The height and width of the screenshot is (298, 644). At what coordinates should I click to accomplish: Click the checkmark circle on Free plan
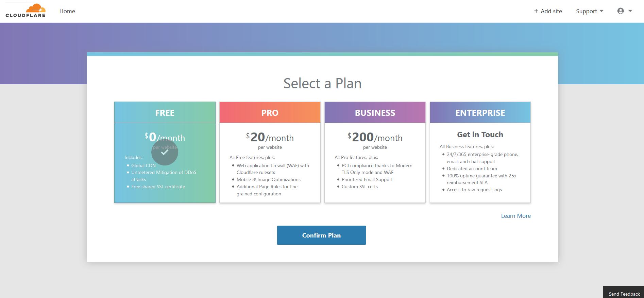coord(165,152)
